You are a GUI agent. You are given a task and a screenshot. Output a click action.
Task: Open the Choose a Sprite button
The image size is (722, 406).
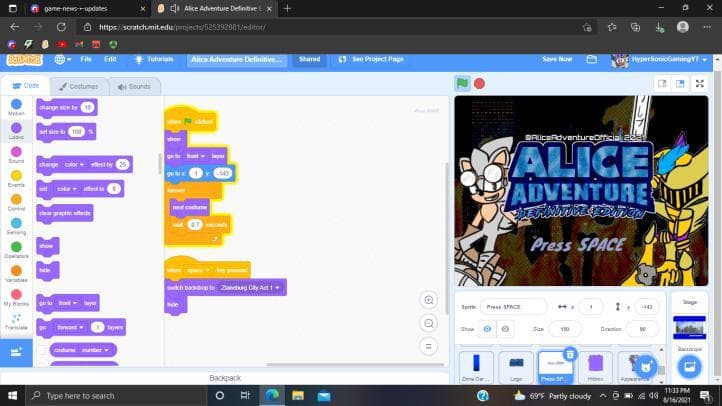click(646, 366)
